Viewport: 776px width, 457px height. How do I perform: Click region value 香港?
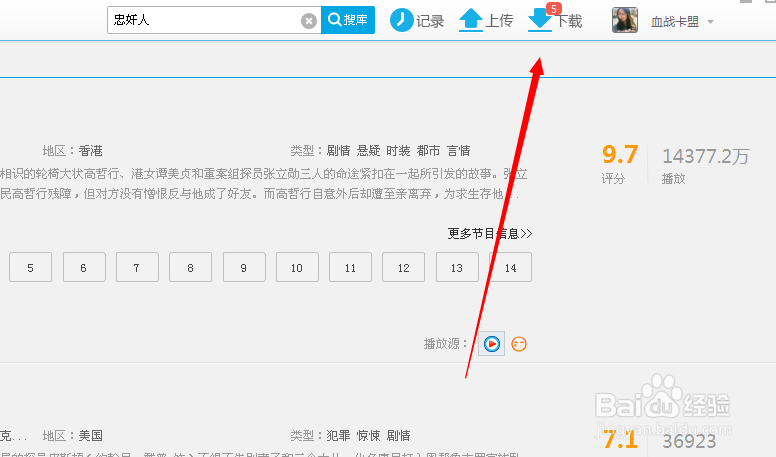tap(91, 151)
